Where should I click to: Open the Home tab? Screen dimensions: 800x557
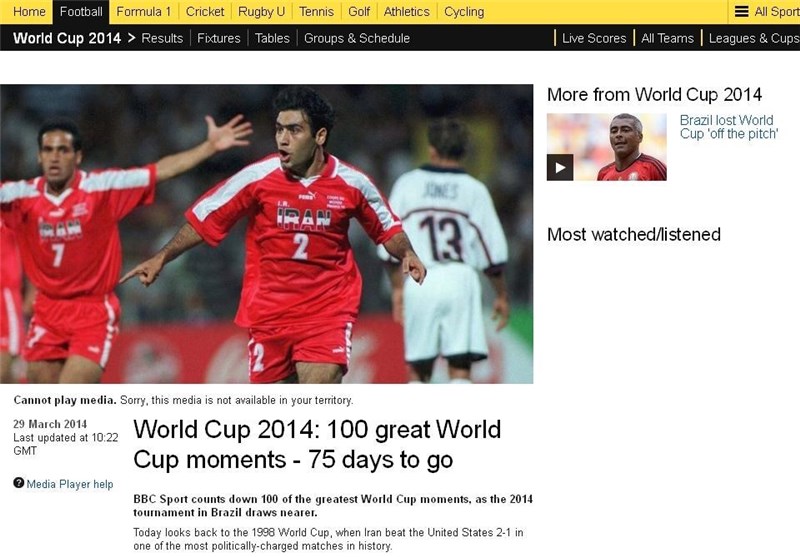point(29,12)
